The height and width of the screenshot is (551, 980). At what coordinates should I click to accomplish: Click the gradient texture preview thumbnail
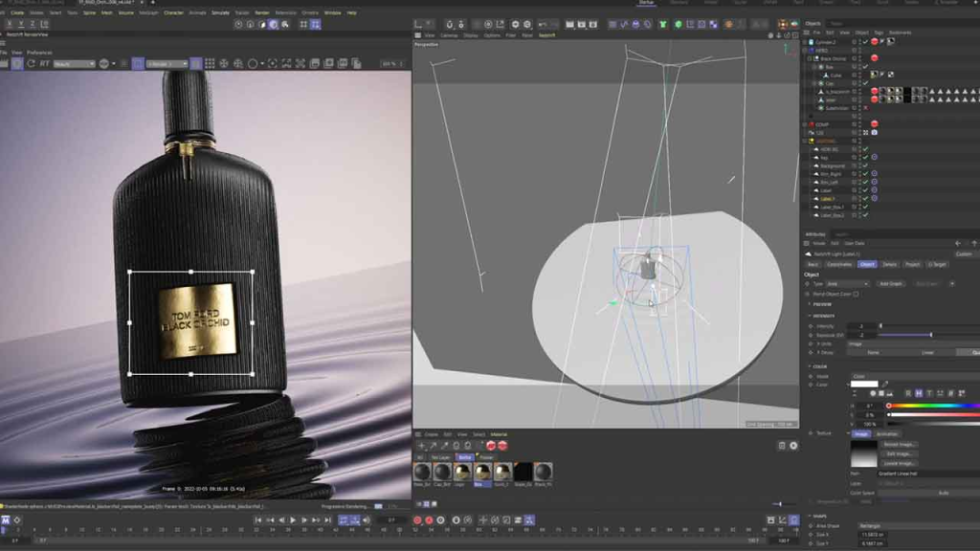(x=864, y=454)
